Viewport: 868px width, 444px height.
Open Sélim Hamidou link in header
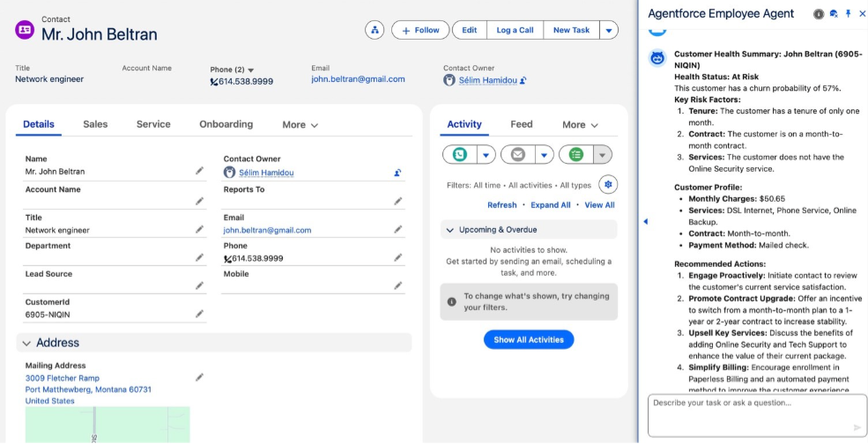click(487, 80)
